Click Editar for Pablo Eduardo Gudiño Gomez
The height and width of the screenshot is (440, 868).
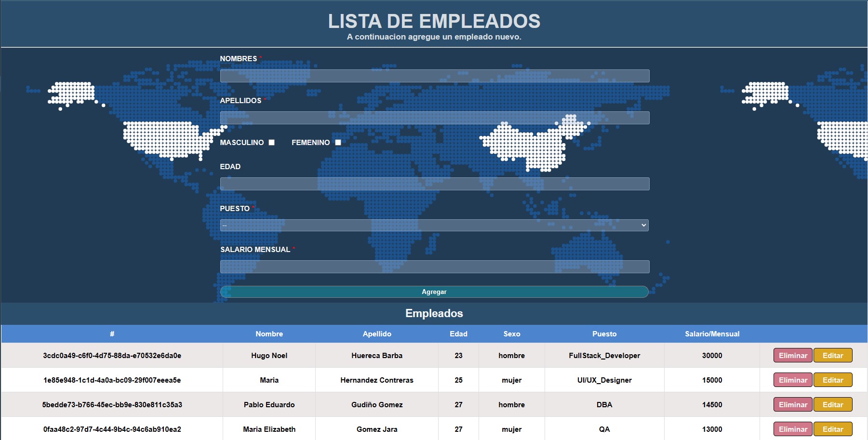(833, 404)
